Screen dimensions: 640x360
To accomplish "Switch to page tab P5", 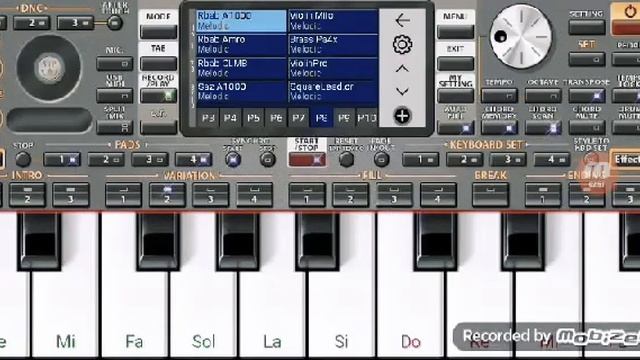I will (253, 118).
